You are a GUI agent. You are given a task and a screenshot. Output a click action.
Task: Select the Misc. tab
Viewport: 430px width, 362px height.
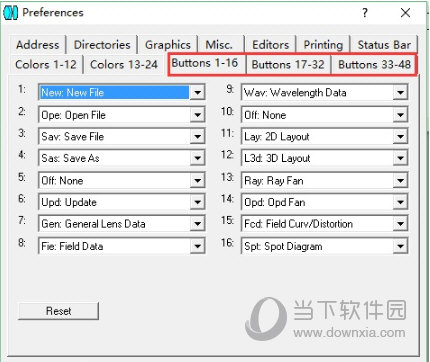pos(219,45)
